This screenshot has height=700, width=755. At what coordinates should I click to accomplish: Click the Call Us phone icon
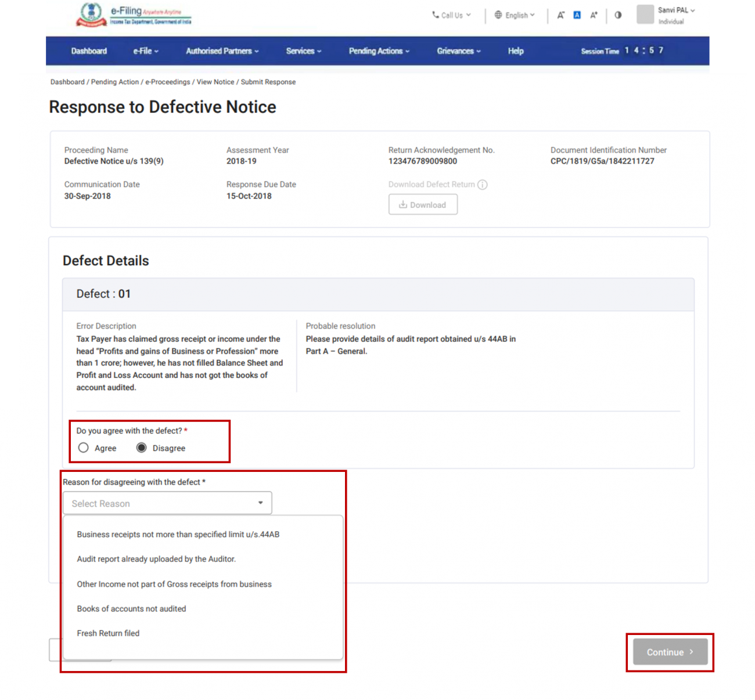pyautogui.click(x=436, y=15)
